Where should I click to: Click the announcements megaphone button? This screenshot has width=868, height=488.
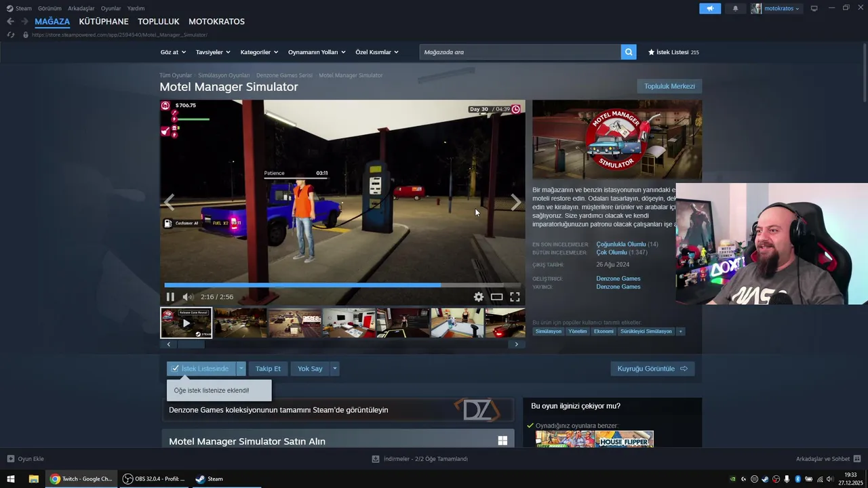(710, 8)
